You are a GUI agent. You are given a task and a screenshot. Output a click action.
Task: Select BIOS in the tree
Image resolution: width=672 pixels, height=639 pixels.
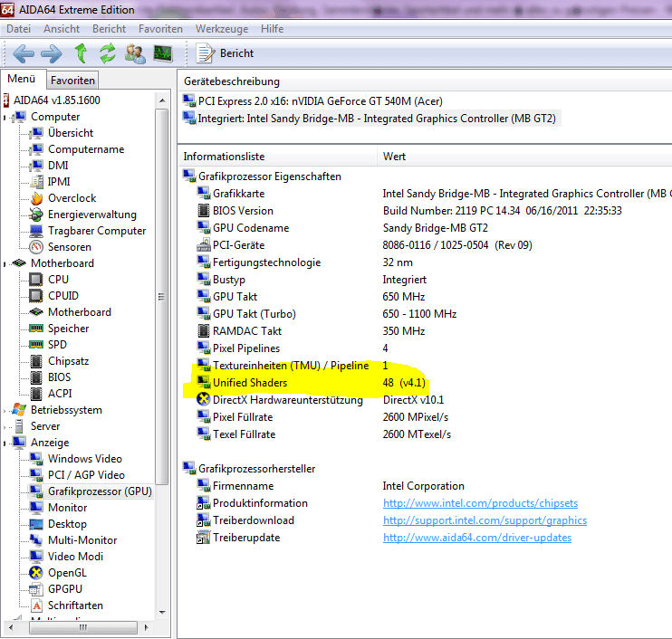click(x=59, y=377)
